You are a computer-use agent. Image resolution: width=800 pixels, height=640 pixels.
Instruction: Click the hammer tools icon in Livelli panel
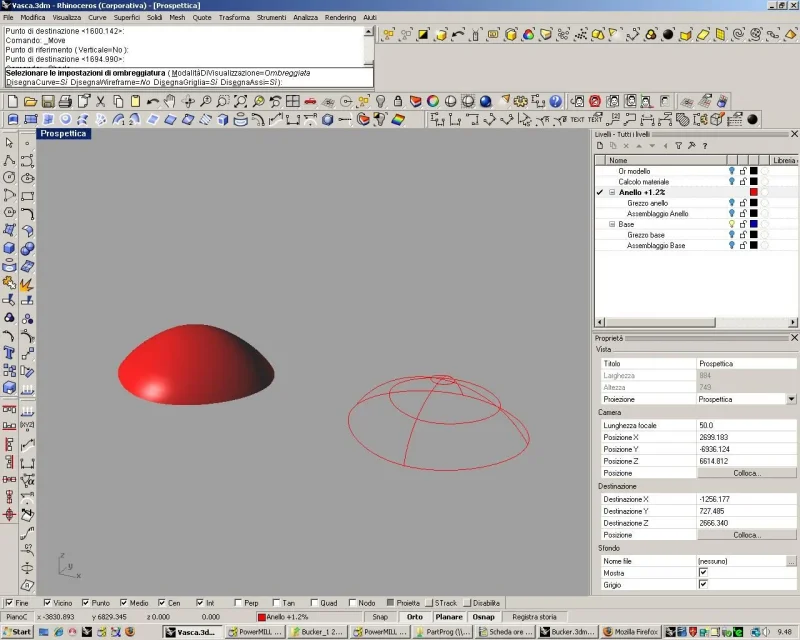pyautogui.click(x=692, y=146)
